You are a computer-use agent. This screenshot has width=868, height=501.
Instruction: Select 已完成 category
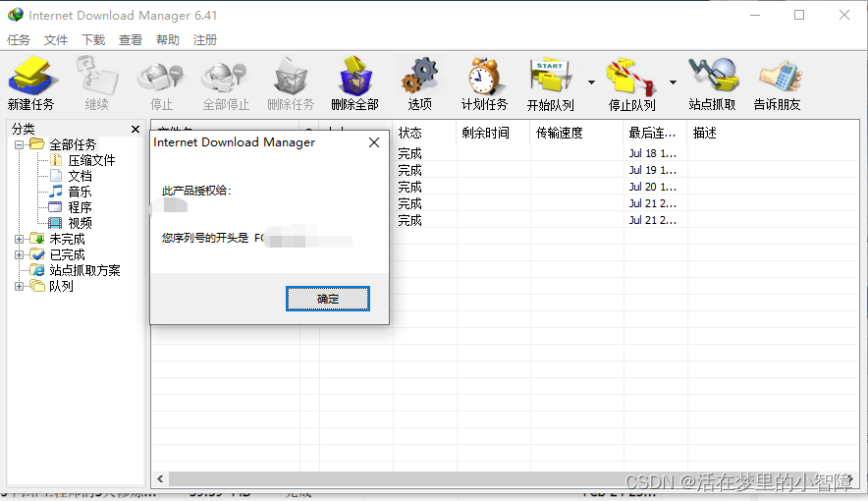67,254
